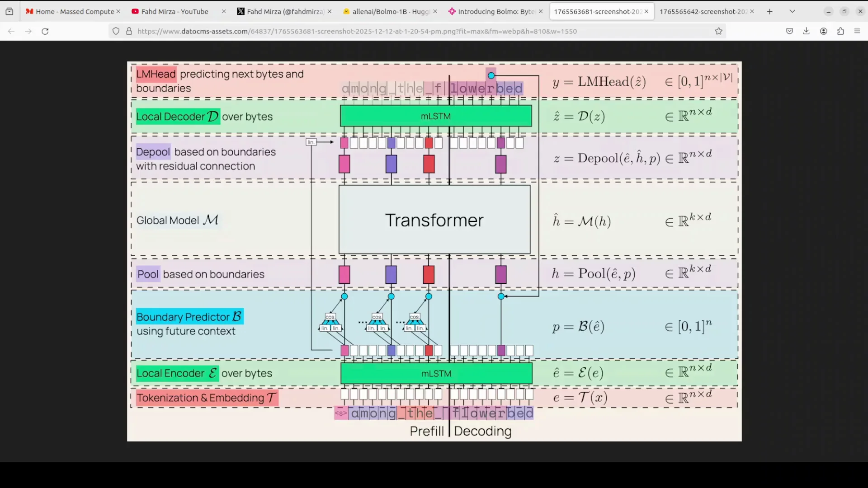
Task: Click the forward navigation arrow
Action: (28, 31)
